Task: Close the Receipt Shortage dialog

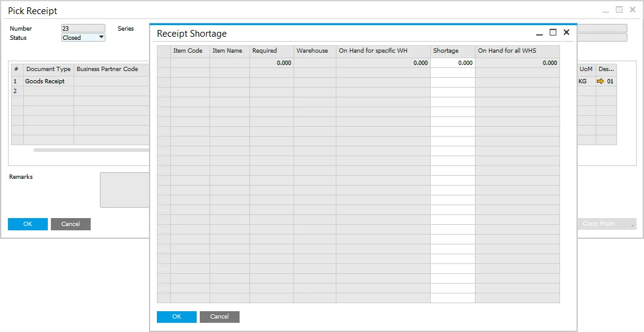Action: tap(566, 32)
